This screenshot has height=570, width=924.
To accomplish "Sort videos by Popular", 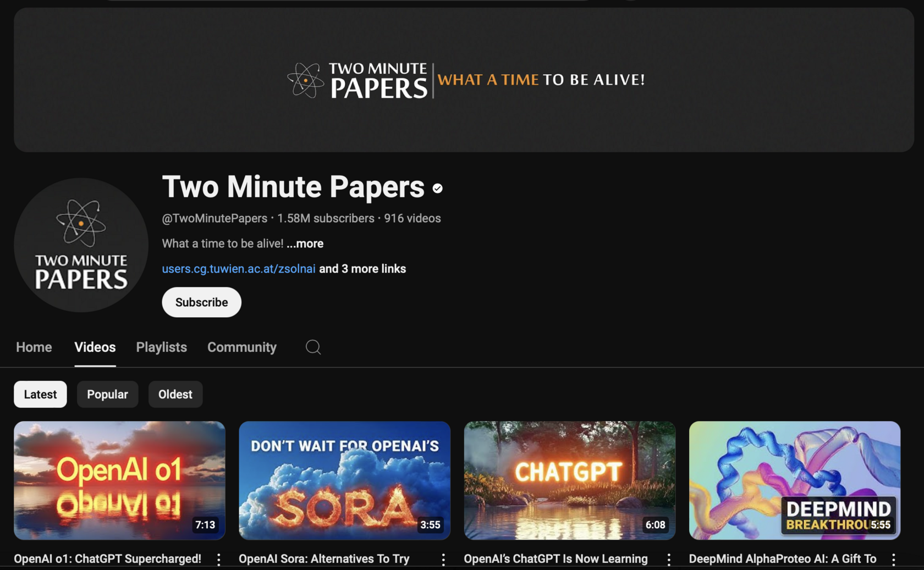I will pyautogui.click(x=107, y=394).
